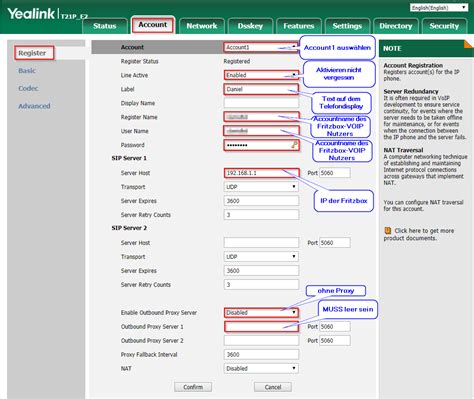Open the Advanced sidebar section
Viewport: 474px width, 399px height.
[x=34, y=106]
